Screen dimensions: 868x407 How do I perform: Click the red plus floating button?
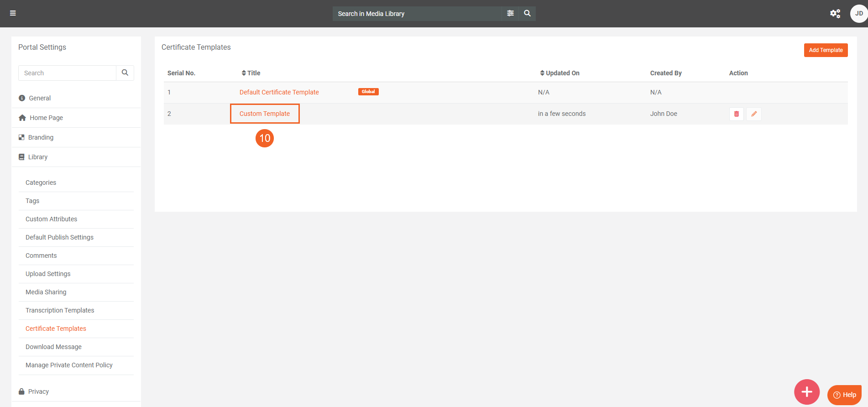pyautogui.click(x=806, y=391)
